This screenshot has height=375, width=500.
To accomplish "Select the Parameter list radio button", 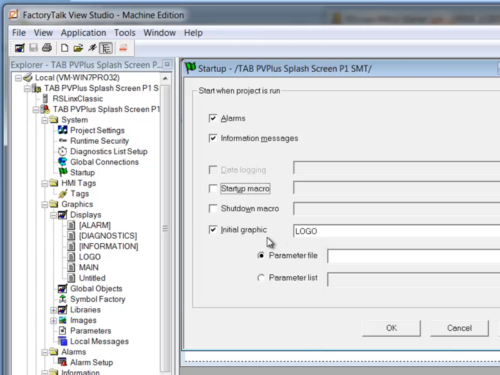I will click(261, 278).
